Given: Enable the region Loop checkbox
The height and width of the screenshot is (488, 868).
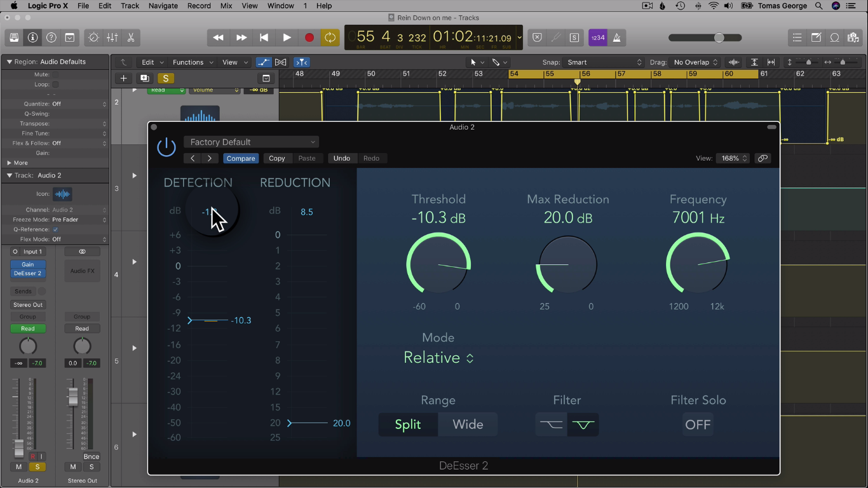Looking at the screenshot, I should tap(55, 85).
